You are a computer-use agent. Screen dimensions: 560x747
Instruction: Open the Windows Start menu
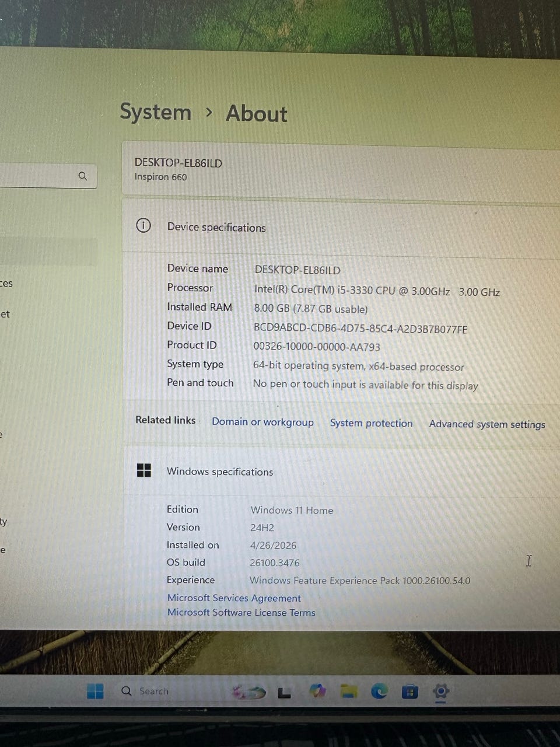point(95,692)
